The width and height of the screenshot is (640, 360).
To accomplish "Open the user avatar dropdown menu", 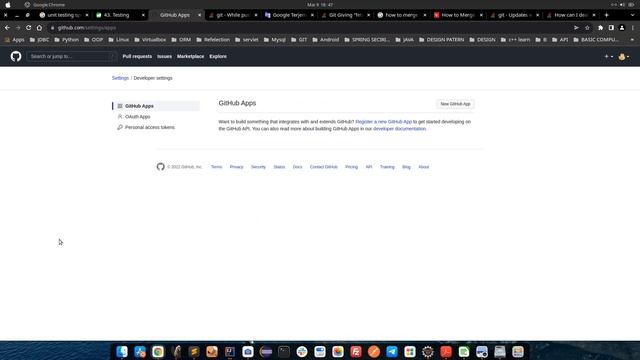I will (x=624, y=57).
